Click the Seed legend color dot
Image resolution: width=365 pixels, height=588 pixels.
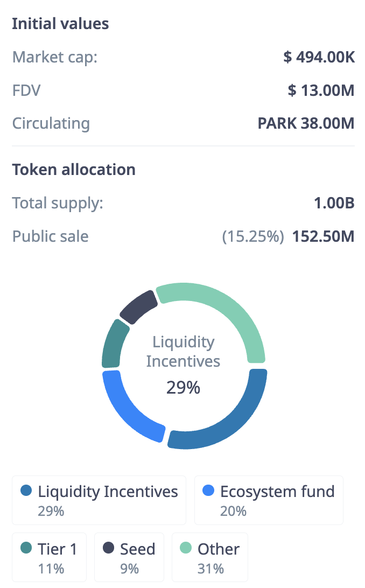coord(108,549)
